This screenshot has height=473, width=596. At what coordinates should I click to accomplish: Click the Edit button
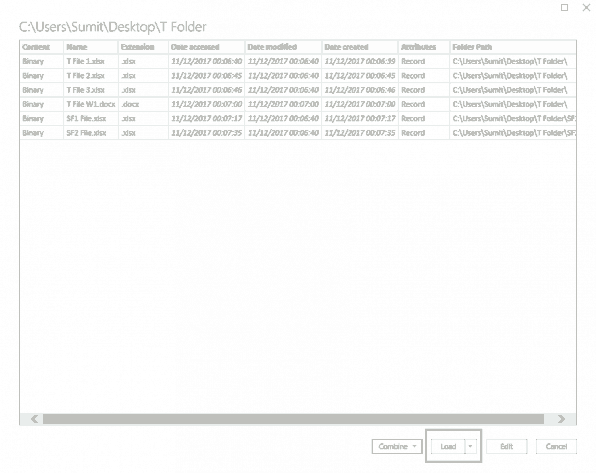pyautogui.click(x=506, y=446)
